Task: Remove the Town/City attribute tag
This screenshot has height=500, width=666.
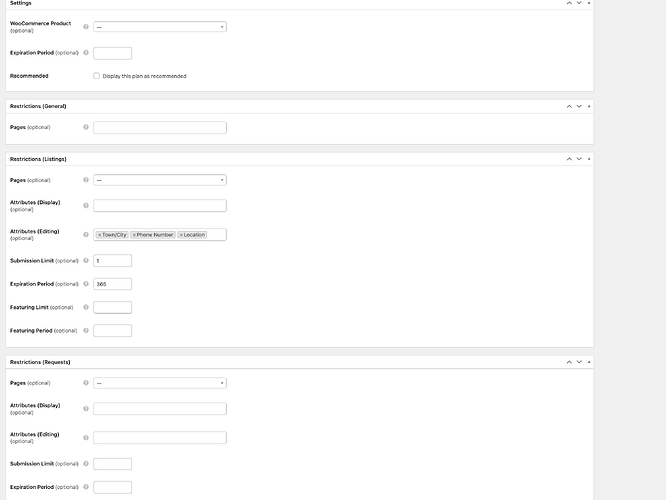Action: (x=100, y=235)
